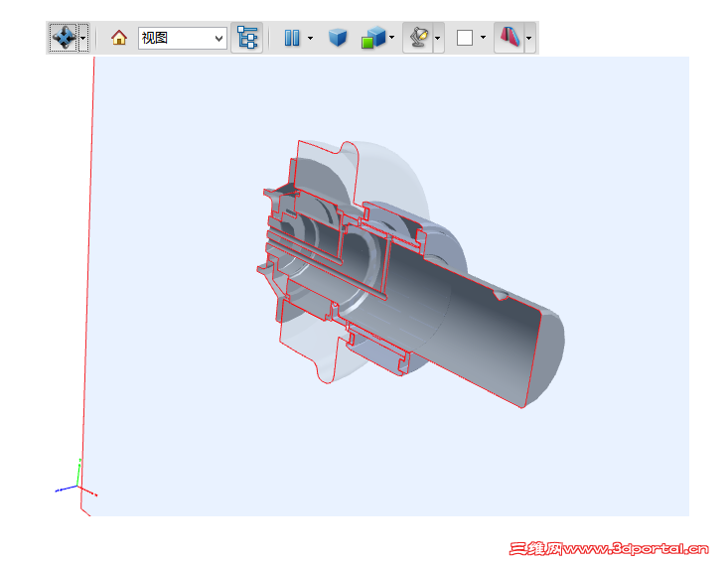This screenshot has height=562, width=728.
Task: Toggle the cross section tool
Action: click(510, 38)
